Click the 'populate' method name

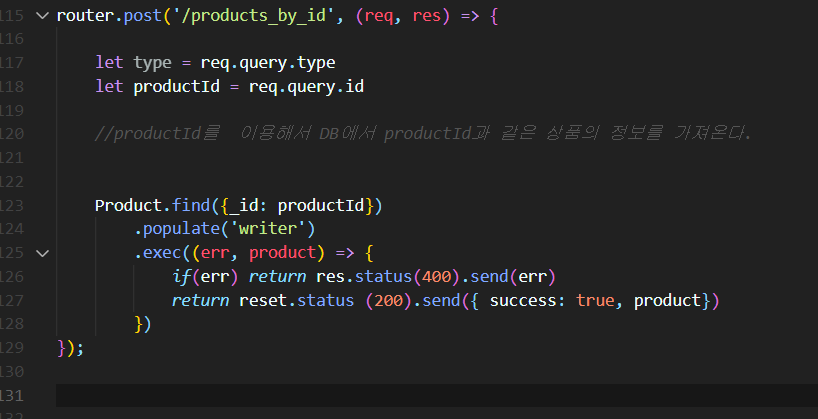coord(181,229)
